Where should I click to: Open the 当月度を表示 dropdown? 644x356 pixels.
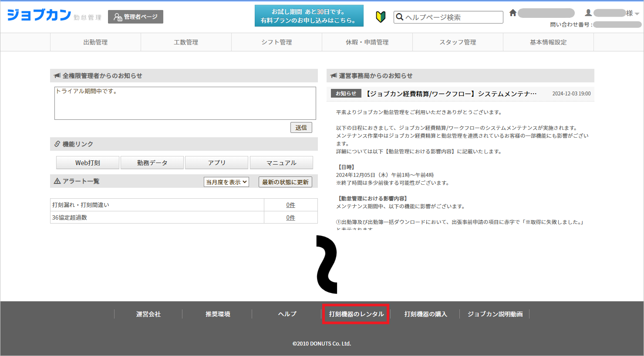(x=226, y=182)
